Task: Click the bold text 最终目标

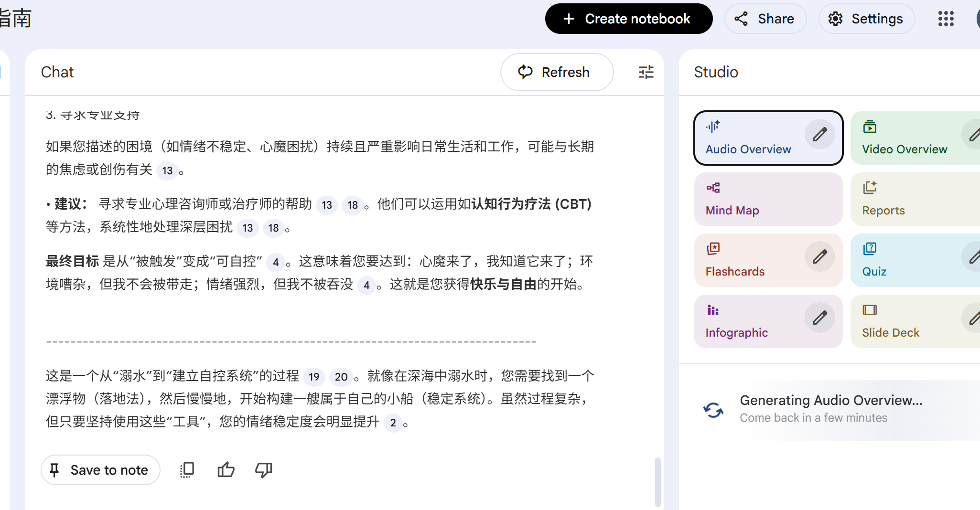Action: pos(72,261)
